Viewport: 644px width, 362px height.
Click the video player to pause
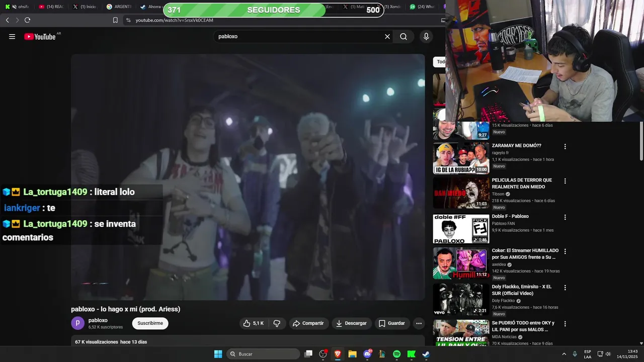(248, 177)
